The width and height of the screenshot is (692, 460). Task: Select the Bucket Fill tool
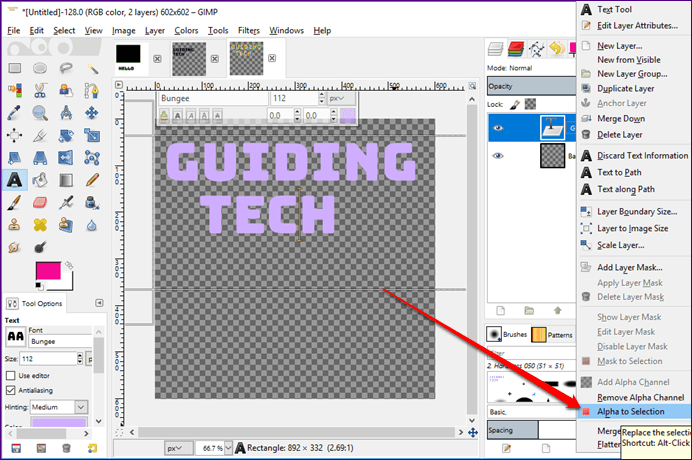(40, 180)
